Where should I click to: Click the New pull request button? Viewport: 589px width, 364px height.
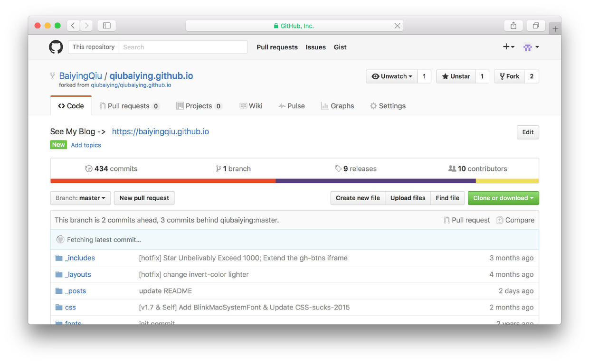(144, 198)
